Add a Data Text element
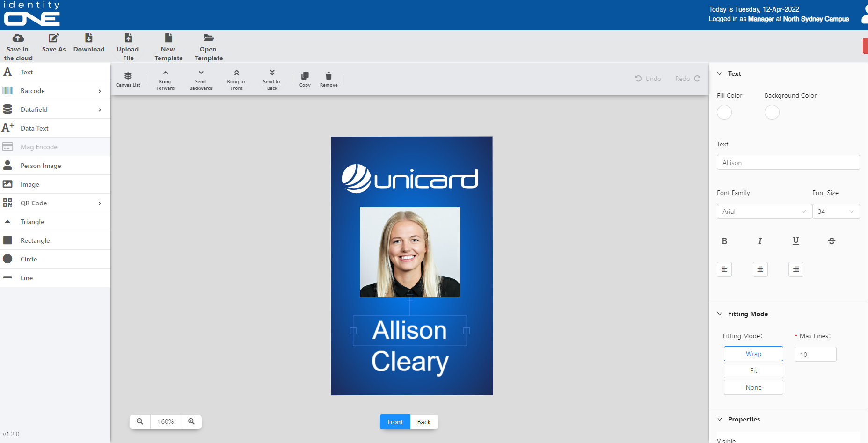This screenshot has width=868, height=443. pos(55,128)
